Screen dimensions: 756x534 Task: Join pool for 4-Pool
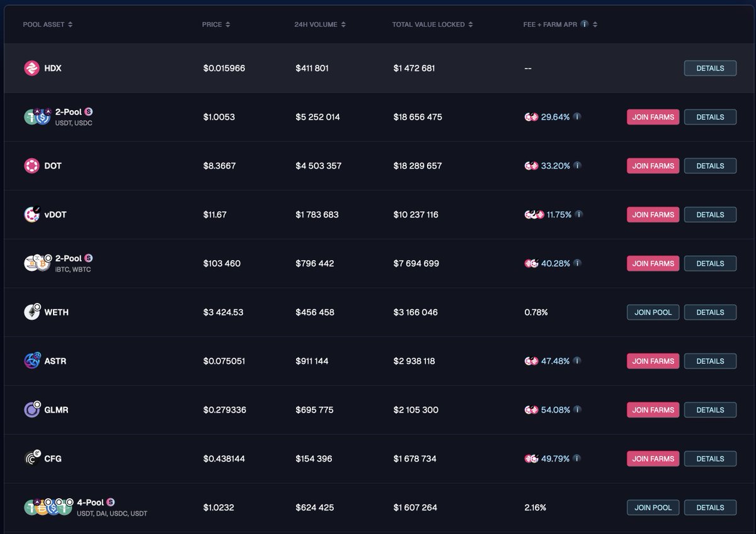click(653, 508)
